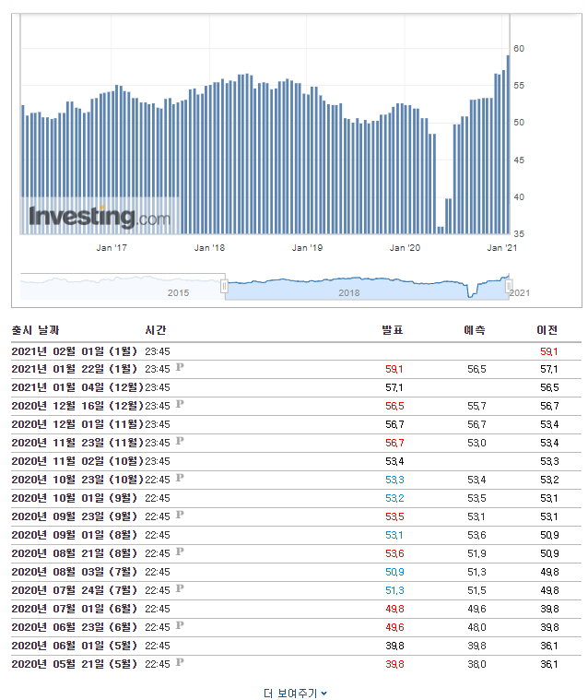Select the 2020년 10월 01일 (9월) row date
588x700 pixels.
click(x=74, y=498)
